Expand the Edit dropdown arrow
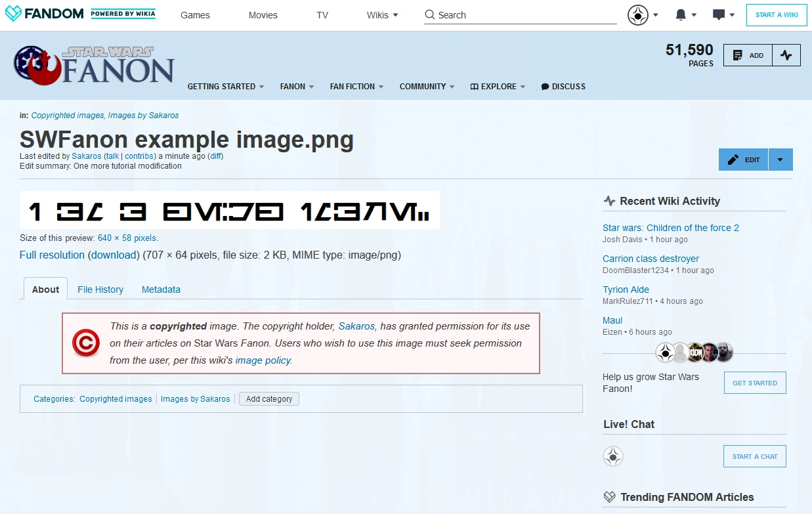The image size is (812, 514). [x=780, y=160]
